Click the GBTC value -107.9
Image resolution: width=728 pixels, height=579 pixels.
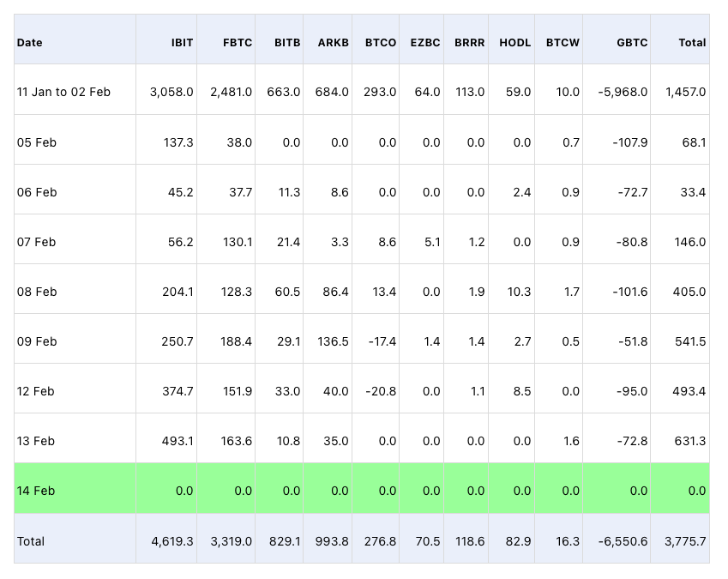pyautogui.click(x=630, y=142)
